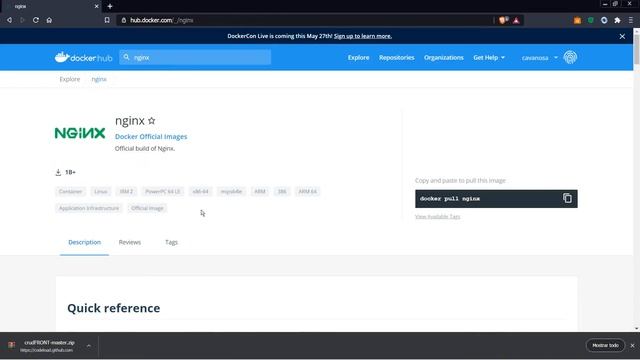The image size is (640, 360).
Task: Click the Docker Hub whale logo
Action: [x=83, y=58]
